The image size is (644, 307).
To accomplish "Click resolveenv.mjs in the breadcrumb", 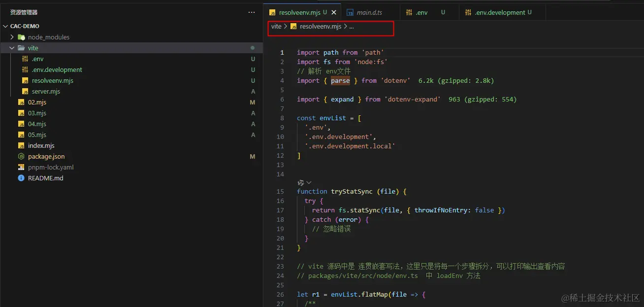I will (320, 27).
